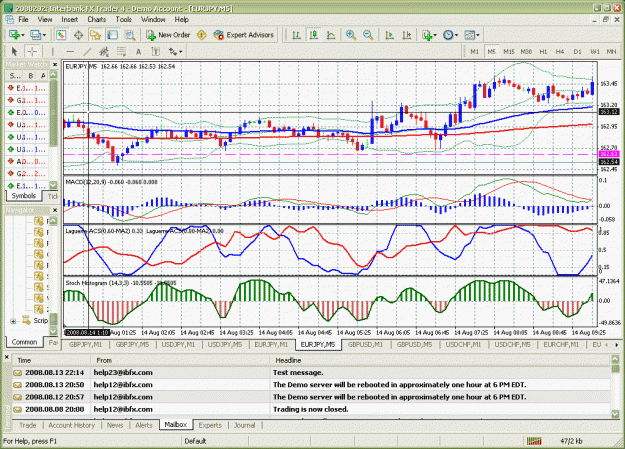Pick the Vertical Line drawing tool
The image size is (625, 449).
point(52,51)
